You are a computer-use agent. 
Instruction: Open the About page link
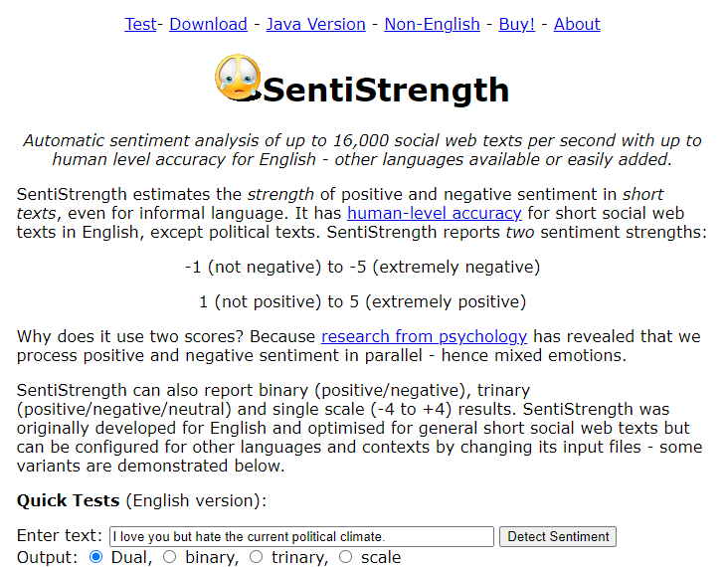click(x=577, y=24)
